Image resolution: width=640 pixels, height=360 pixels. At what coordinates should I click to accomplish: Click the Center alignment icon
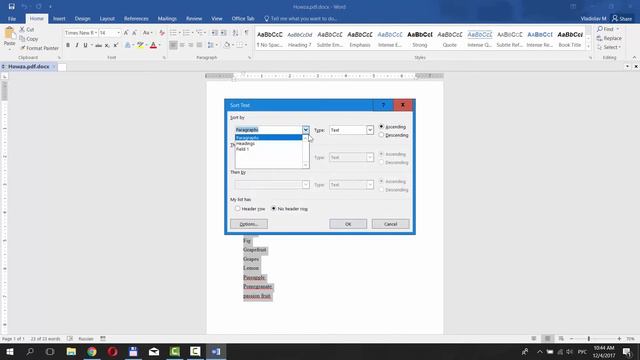(x=182, y=45)
